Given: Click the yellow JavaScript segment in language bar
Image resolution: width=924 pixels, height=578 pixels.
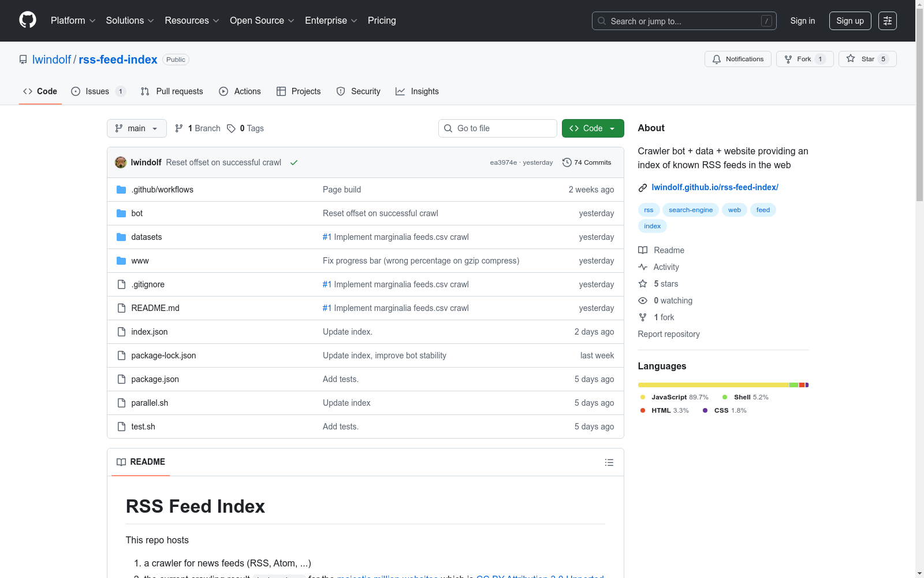Looking at the screenshot, I should click(x=713, y=385).
